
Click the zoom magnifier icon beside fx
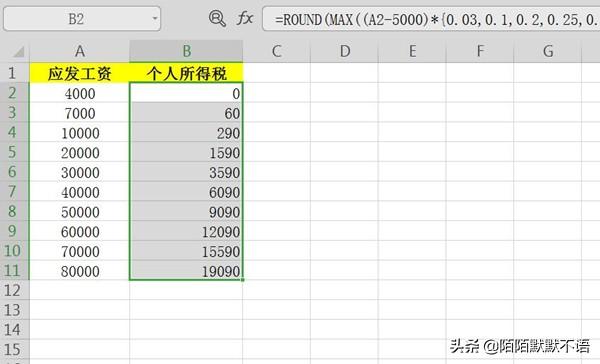[x=217, y=18]
